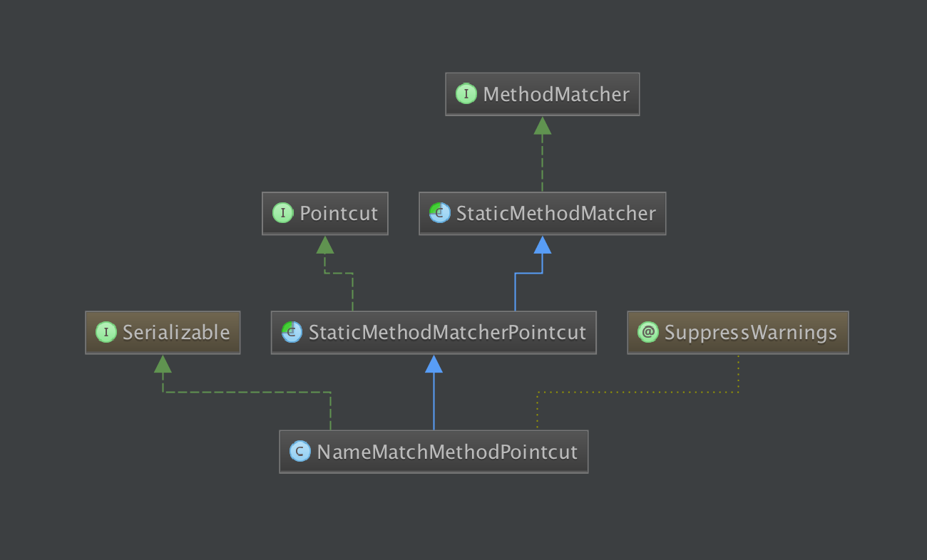This screenshot has width=927, height=560.
Task: Select the NameMatchMethodPointcut label text
Action: (447, 452)
